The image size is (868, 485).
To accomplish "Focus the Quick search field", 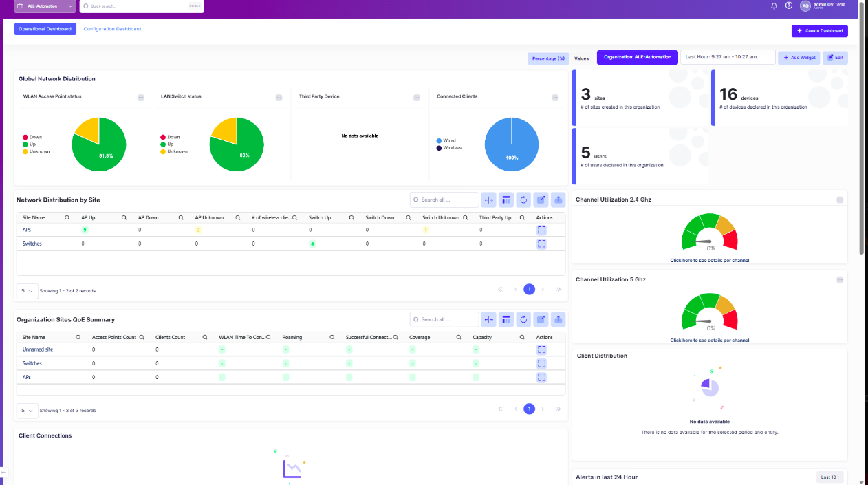I will point(142,6).
